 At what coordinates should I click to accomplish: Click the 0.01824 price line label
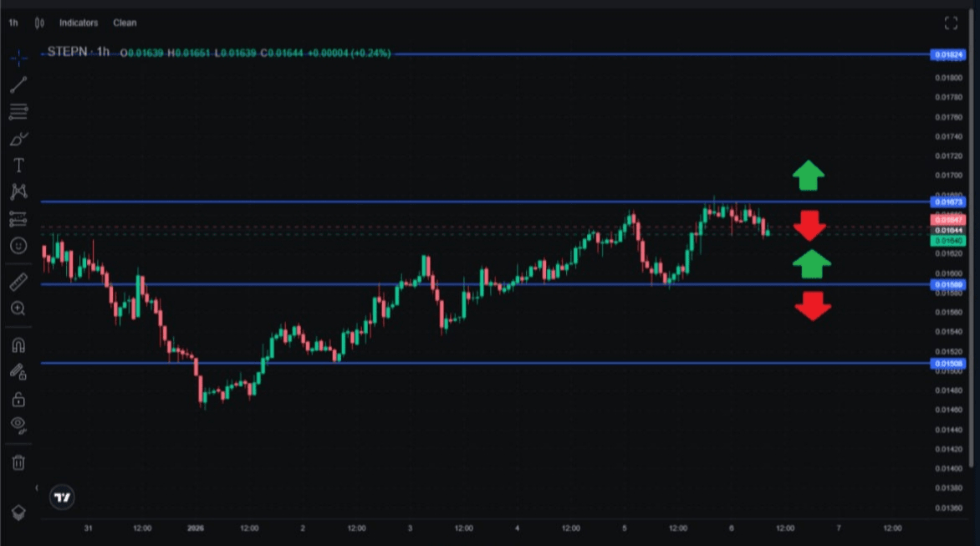948,55
